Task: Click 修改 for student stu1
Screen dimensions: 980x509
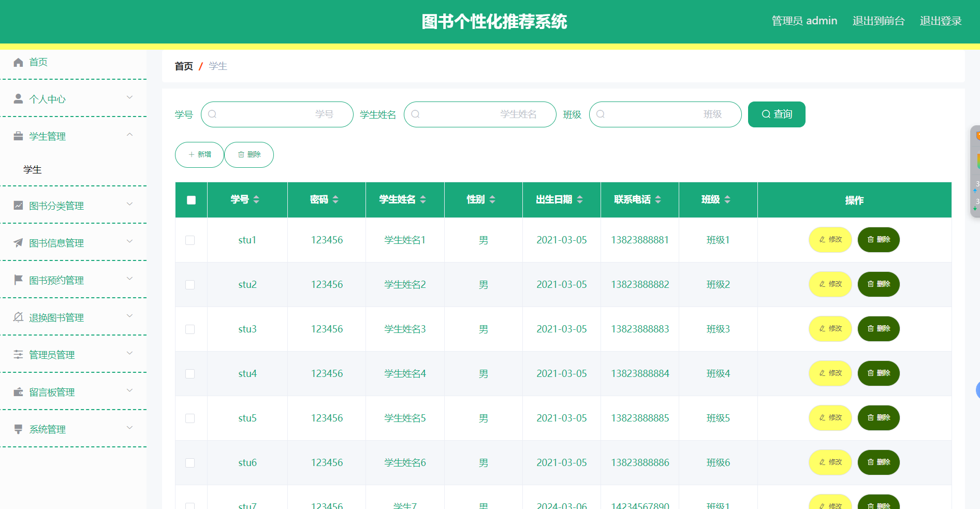Action: (830, 240)
